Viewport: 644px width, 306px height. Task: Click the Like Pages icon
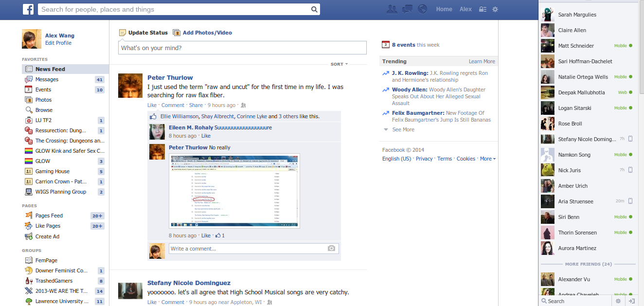[x=29, y=226]
